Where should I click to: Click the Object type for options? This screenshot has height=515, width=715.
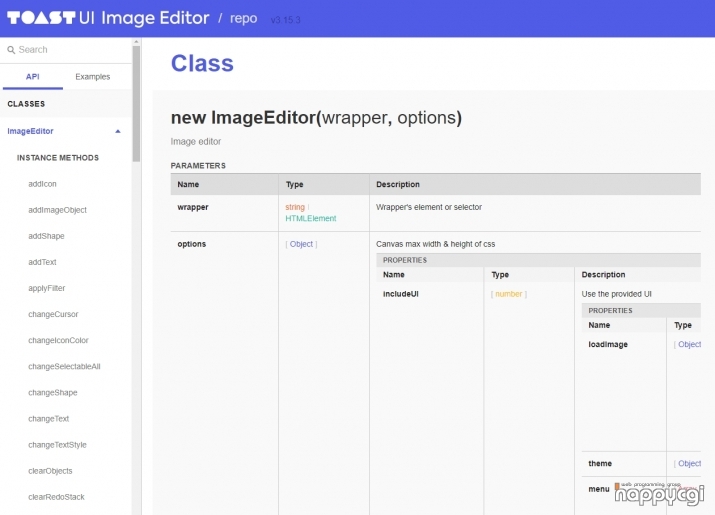(x=301, y=244)
